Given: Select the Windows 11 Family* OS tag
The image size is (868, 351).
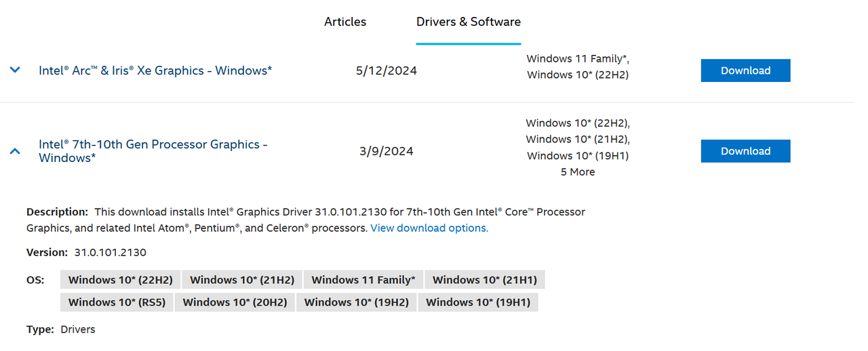Looking at the screenshot, I should pyautogui.click(x=363, y=280).
